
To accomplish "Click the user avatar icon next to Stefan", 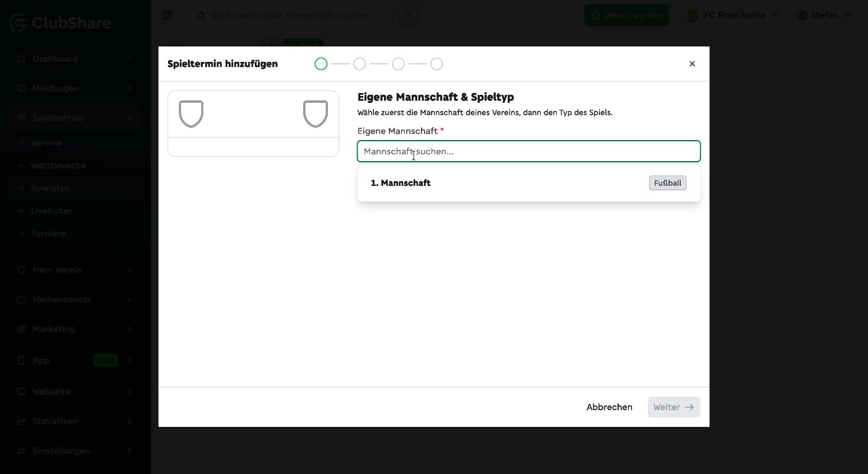I will tap(802, 15).
